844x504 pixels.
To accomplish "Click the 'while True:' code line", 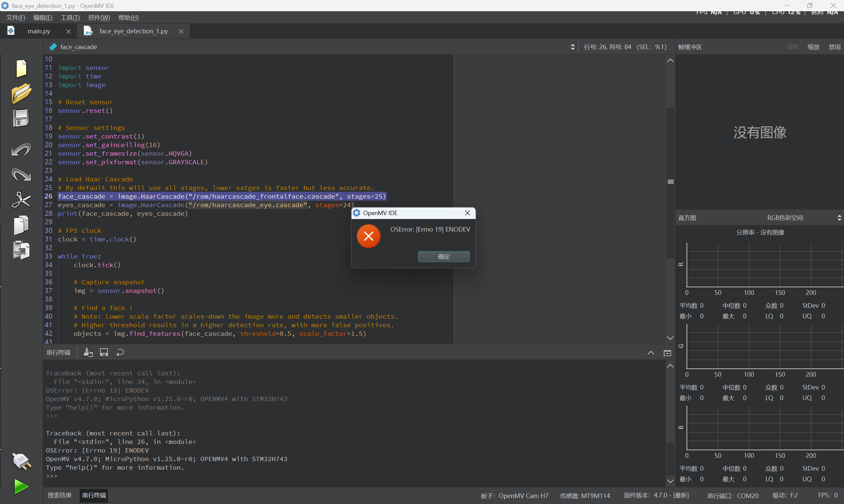I will (79, 256).
